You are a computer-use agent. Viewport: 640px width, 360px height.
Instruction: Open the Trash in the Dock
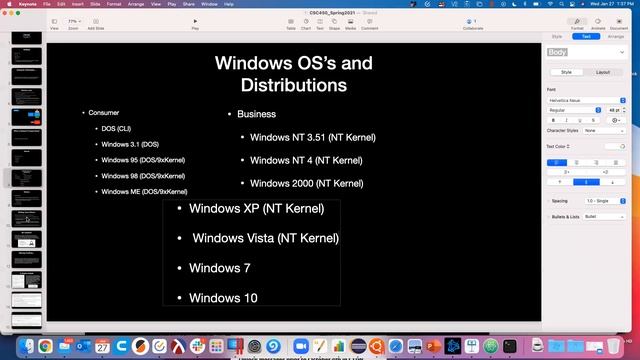point(613,347)
